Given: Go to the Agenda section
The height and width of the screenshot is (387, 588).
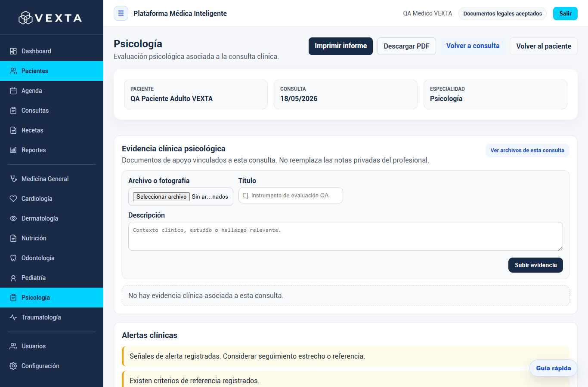Looking at the screenshot, I should [52, 91].
